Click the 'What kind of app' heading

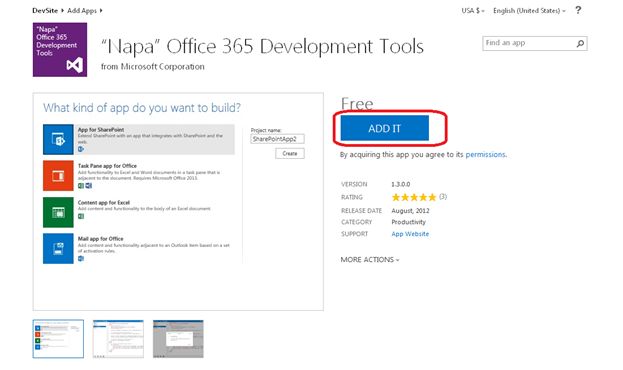142,108
